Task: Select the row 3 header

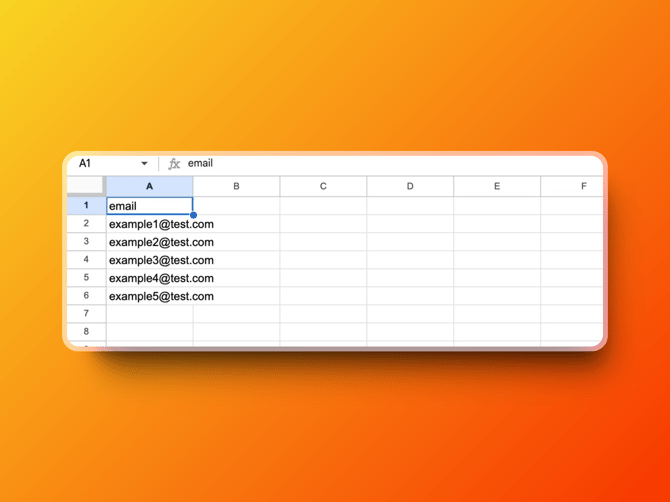Action: click(x=86, y=242)
